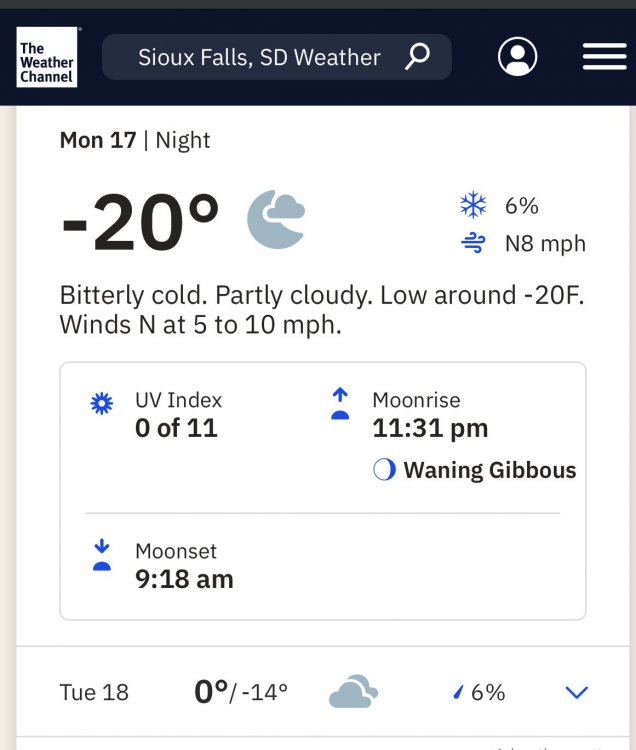Click the Moonset arrow icon
Viewport: 636px width, 750px height.
(x=102, y=556)
